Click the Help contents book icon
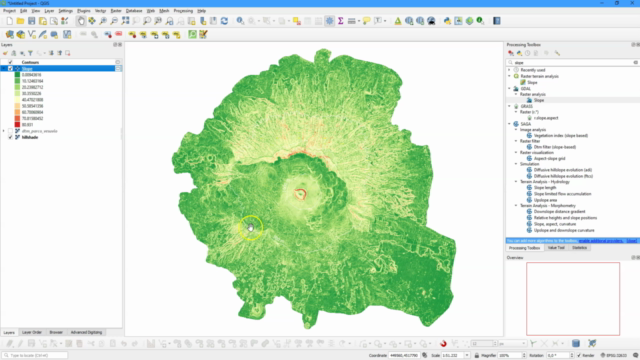Screen dimensions: 640x360 497,21
